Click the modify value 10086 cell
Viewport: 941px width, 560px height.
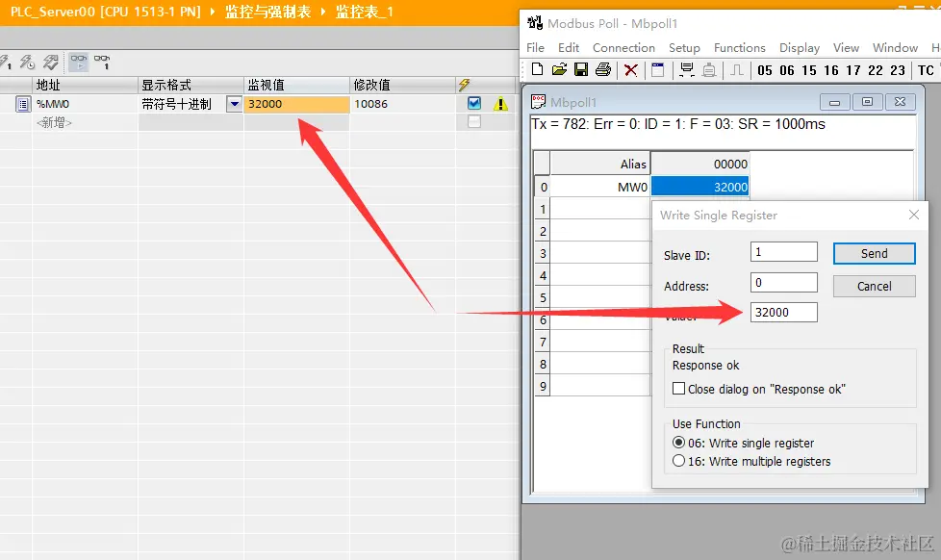[x=403, y=104]
